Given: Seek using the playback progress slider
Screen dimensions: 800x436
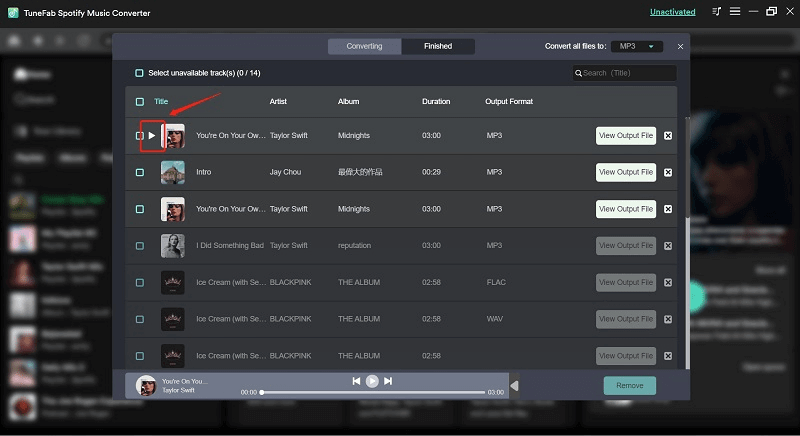Looking at the screenshot, I should [x=373, y=393].
